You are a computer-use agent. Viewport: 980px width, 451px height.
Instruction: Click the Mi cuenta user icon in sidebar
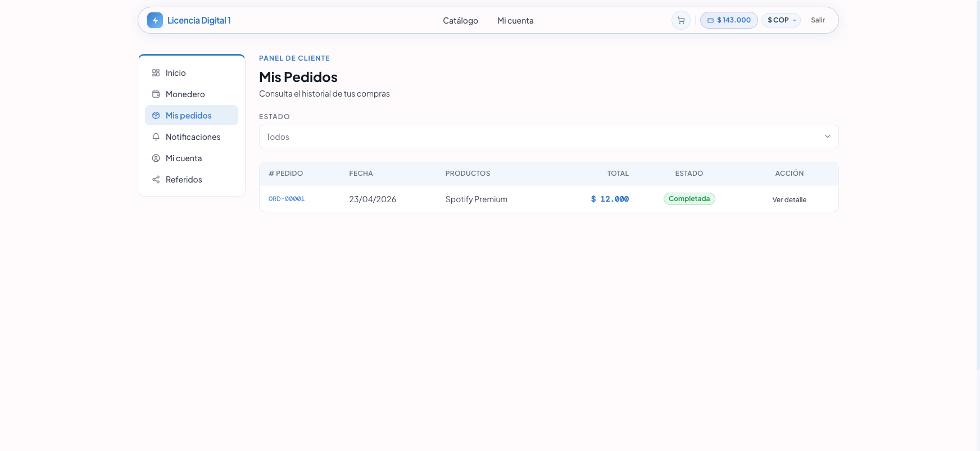(156, 158)
